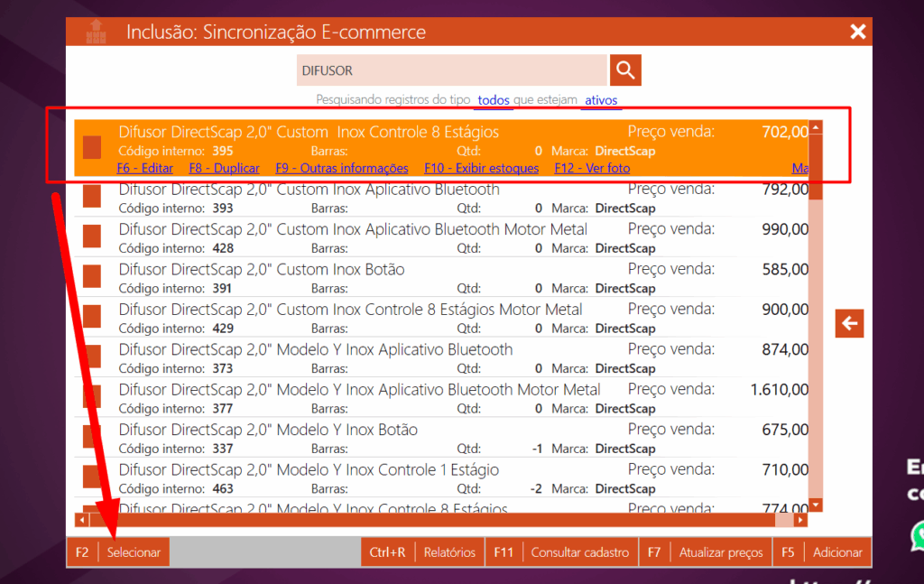924x584 pixels.
Task: Select Difusor Modelo Y Inox Botão row
Action: coord(361,431)
